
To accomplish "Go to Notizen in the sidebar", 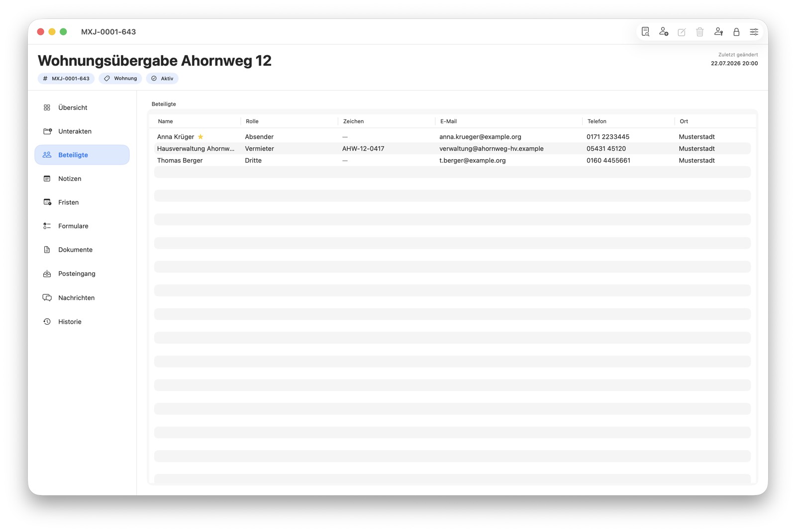I will click(82, 178).
